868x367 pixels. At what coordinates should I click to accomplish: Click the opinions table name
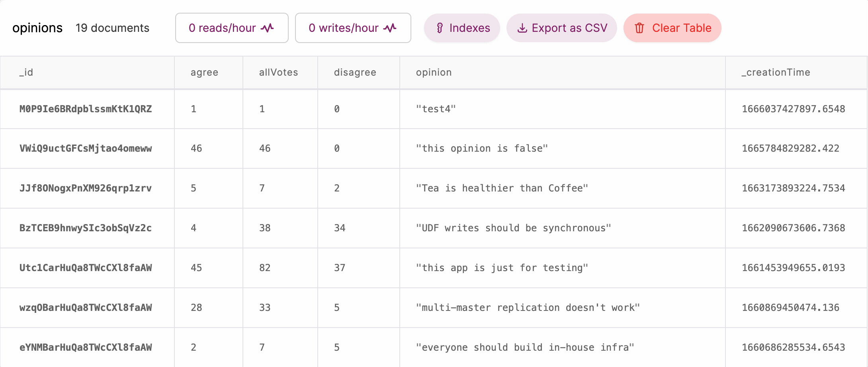pos(37,28)
